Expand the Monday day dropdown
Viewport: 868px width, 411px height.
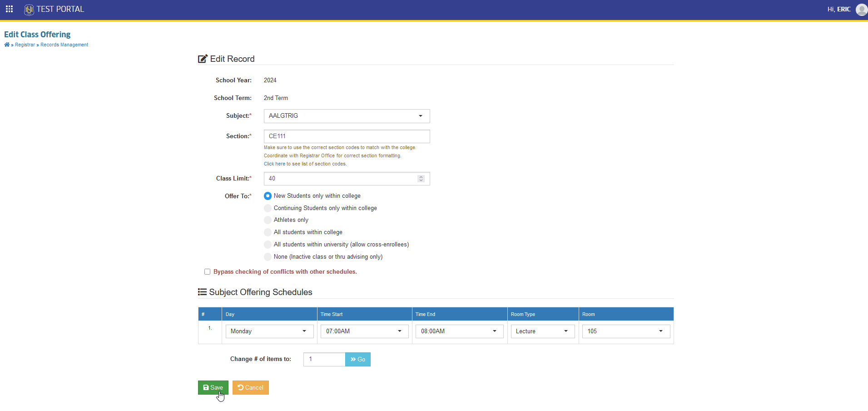click(x=269, y=331)
